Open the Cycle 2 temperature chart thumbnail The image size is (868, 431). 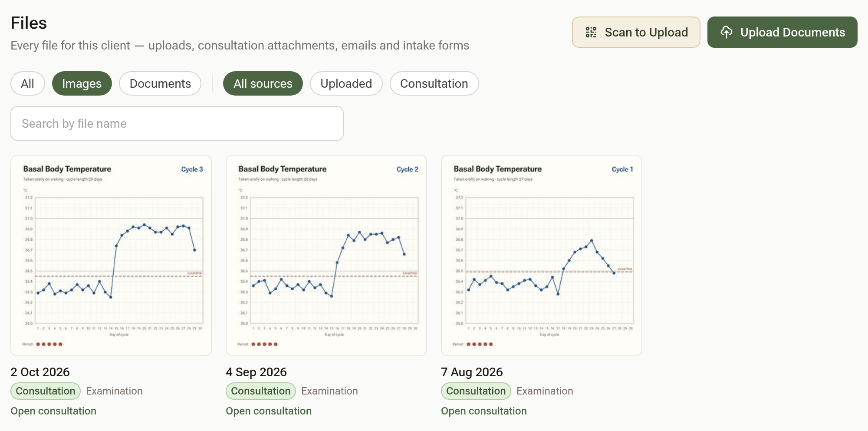click(x=326, y=255)
